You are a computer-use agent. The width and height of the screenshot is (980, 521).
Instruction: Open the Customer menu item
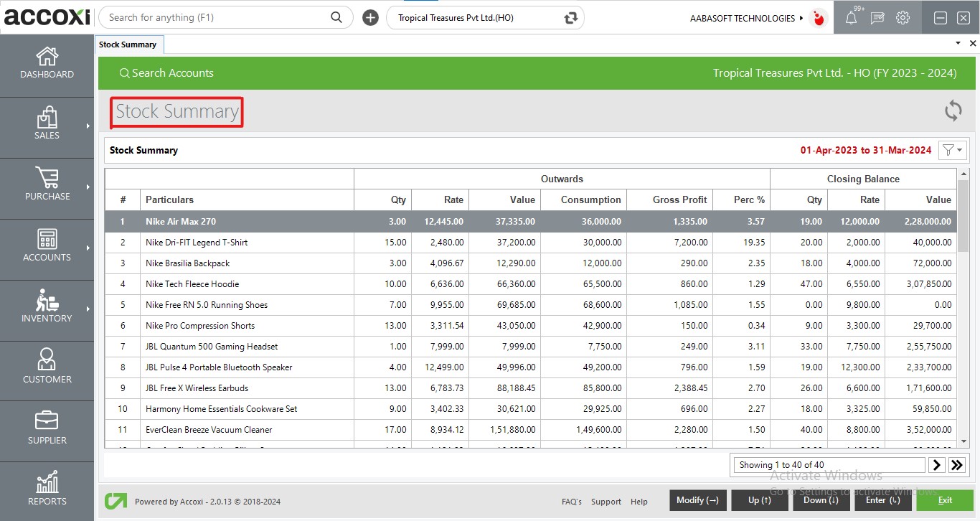coord(47,366)
